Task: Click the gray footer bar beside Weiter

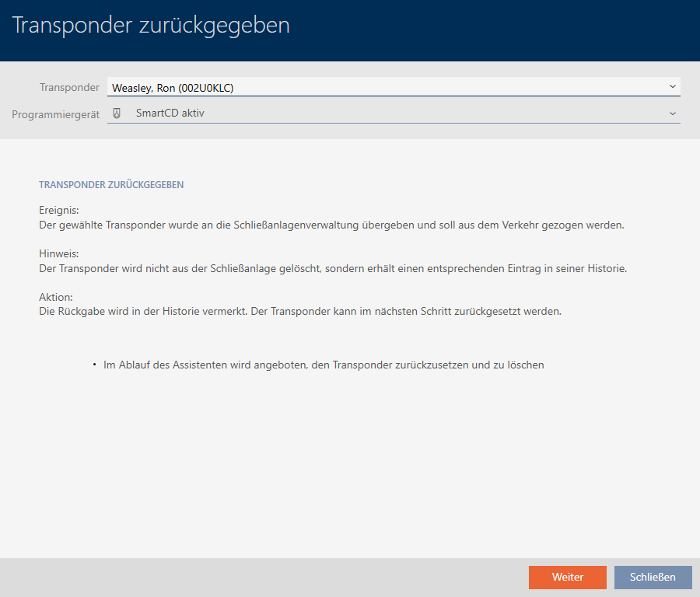Action: tap(264, 577)
